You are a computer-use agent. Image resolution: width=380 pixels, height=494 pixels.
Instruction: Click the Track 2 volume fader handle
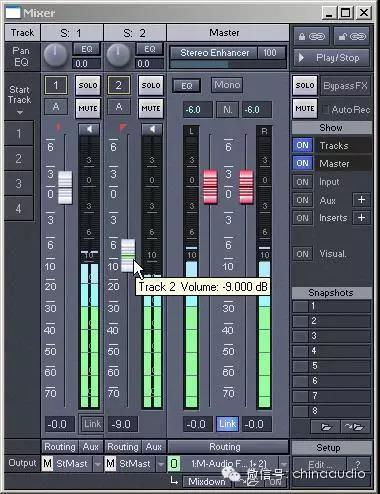pos(128,255)
